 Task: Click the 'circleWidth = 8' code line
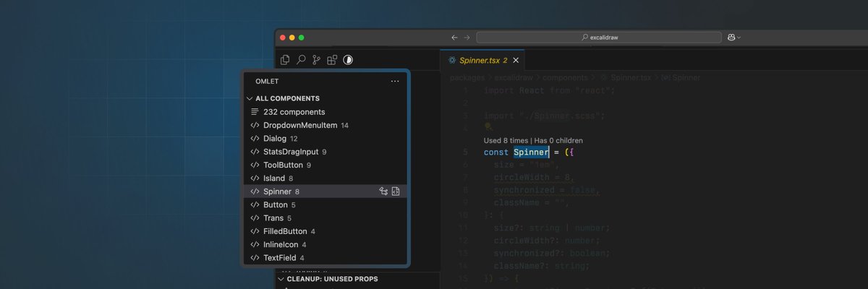pos(534,177)
